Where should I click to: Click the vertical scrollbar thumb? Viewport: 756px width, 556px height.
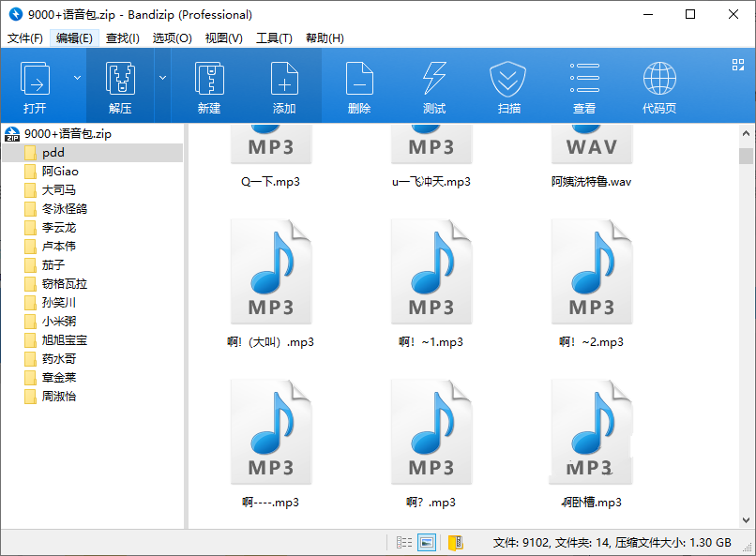(746, 156)
